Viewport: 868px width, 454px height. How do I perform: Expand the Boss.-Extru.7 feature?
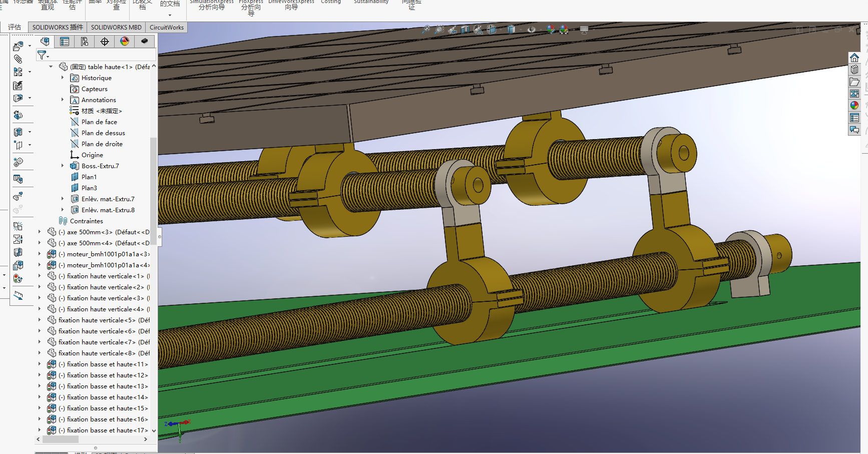(x=63, y=166)
